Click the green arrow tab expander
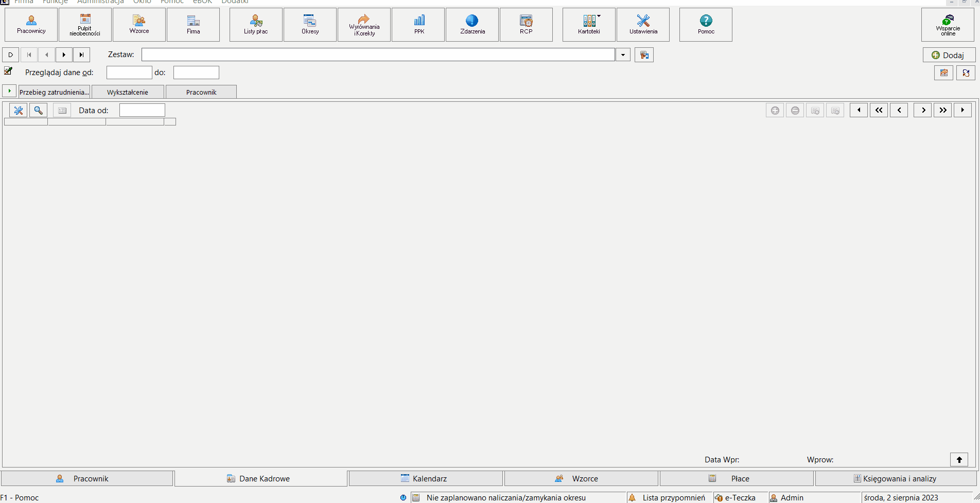Viewport: 980px width, 503px height. pyautogui.click(x=9, y=91)
